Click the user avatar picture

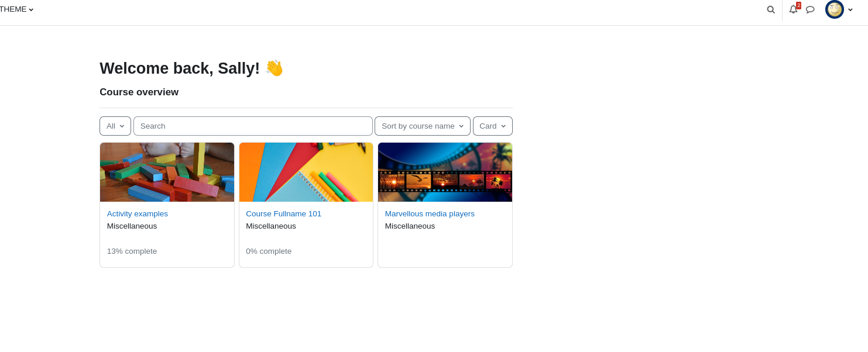pos(835,9)
